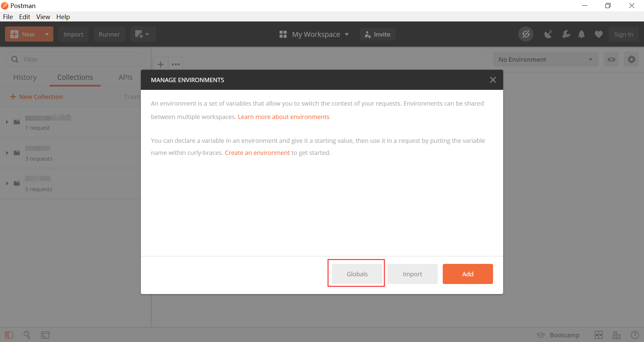Screen dimensions: 644x342
Task: Click the sync status icon
Action: (526, 34)
